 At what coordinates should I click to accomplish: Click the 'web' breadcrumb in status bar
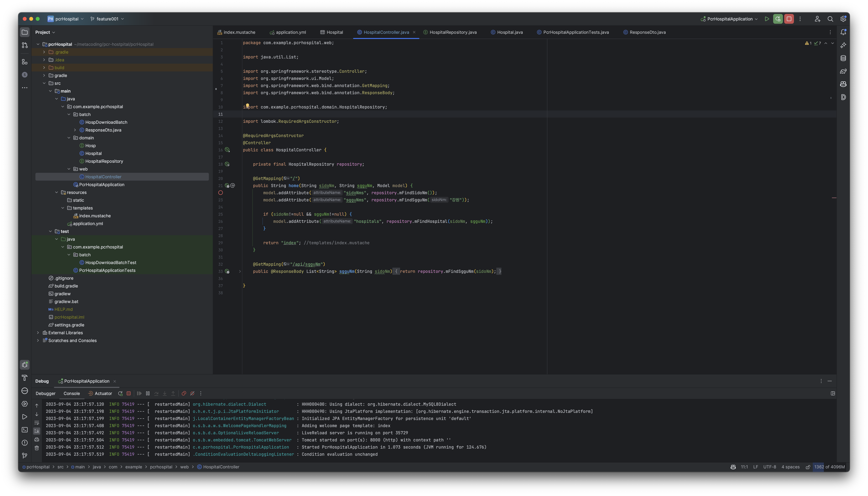[x=184, y=467]
